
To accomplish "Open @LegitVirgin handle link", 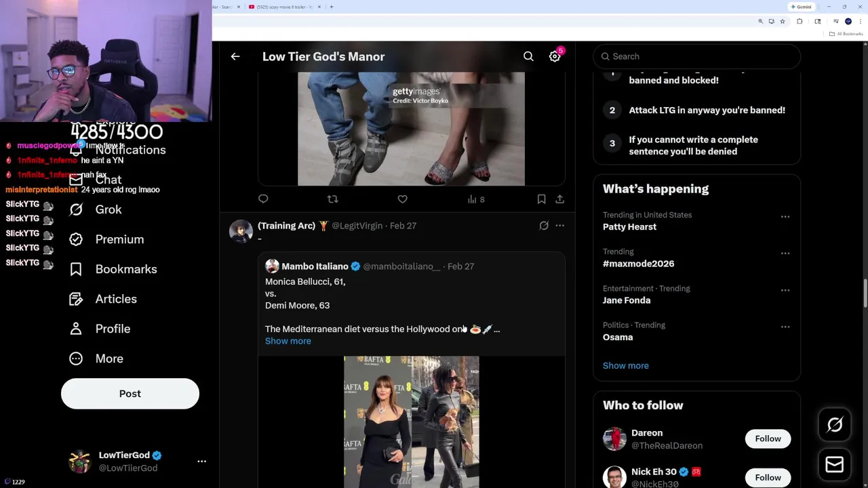I will coord(357,226).
